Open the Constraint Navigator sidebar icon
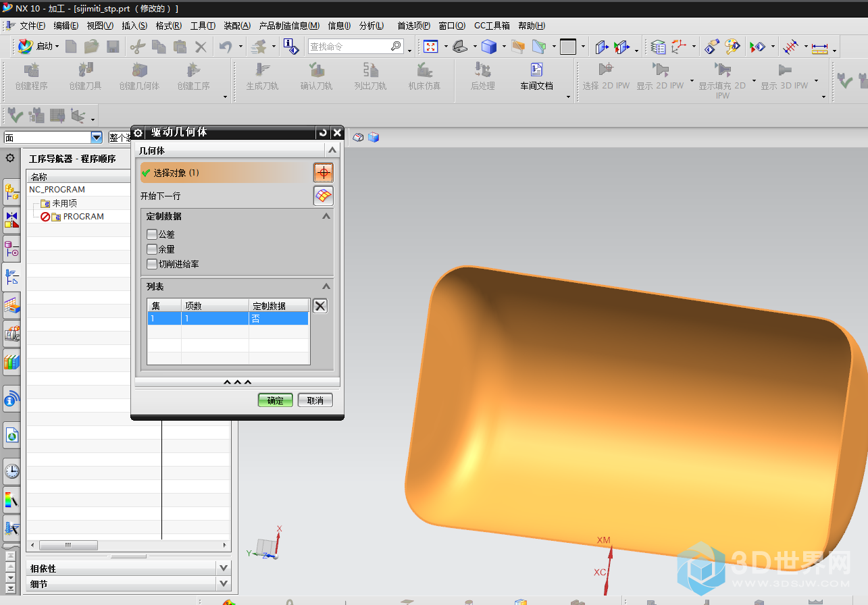The height and width of the screenshot is (605, 868). [11, 219]
